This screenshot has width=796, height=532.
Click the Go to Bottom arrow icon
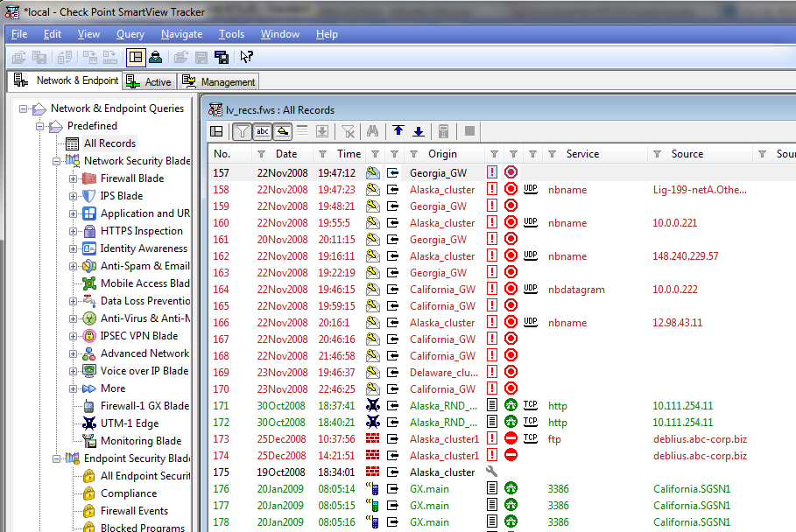[x=418, y=131]
